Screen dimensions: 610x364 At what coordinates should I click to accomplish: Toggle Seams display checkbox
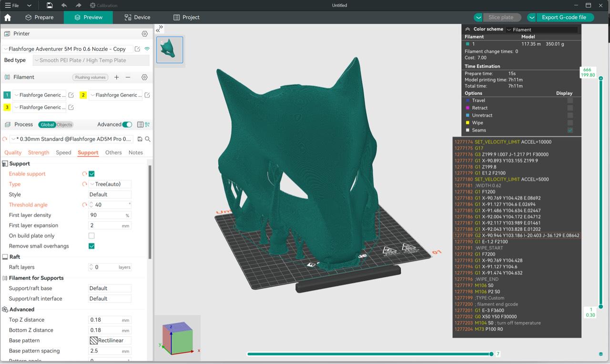click(570, 130)
